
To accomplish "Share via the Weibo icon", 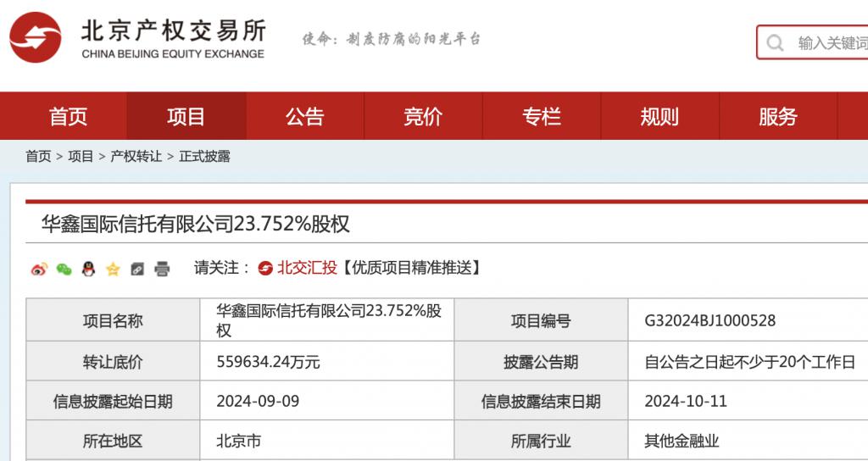I will [x=39, y=269].
